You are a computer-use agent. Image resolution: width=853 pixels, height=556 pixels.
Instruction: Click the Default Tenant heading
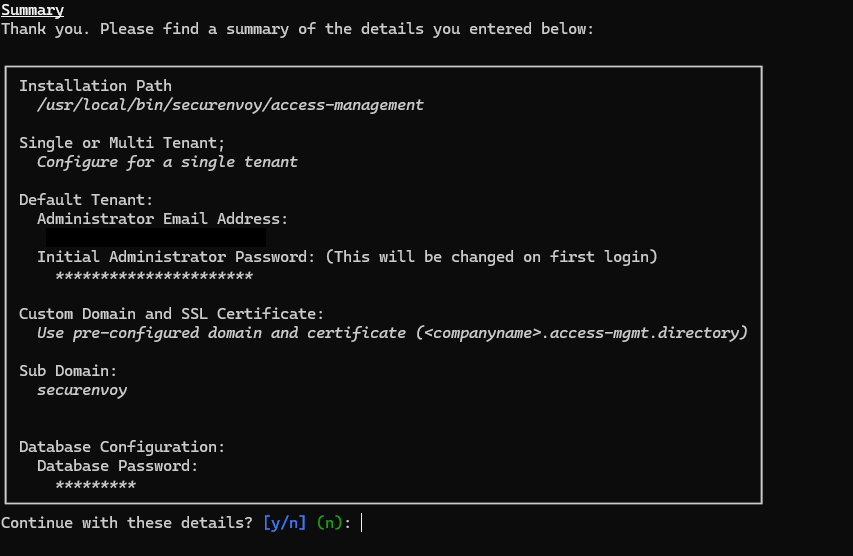tap(86, 200)
